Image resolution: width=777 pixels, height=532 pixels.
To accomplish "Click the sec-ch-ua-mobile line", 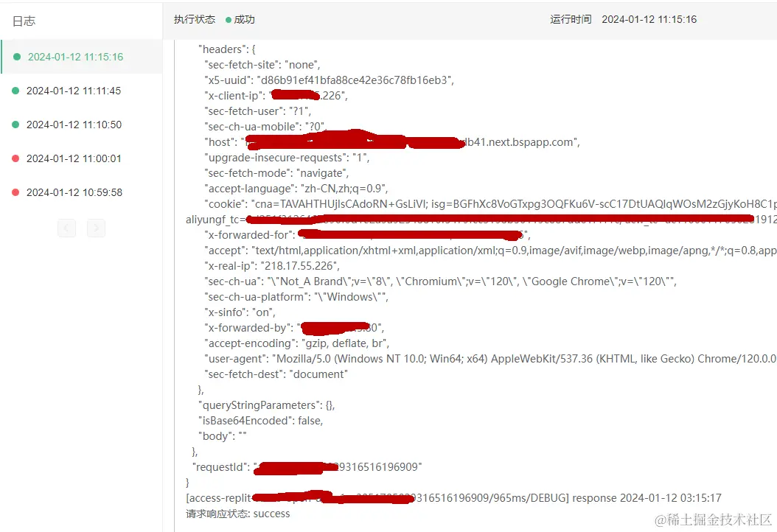I will click(x=265, y=126).
